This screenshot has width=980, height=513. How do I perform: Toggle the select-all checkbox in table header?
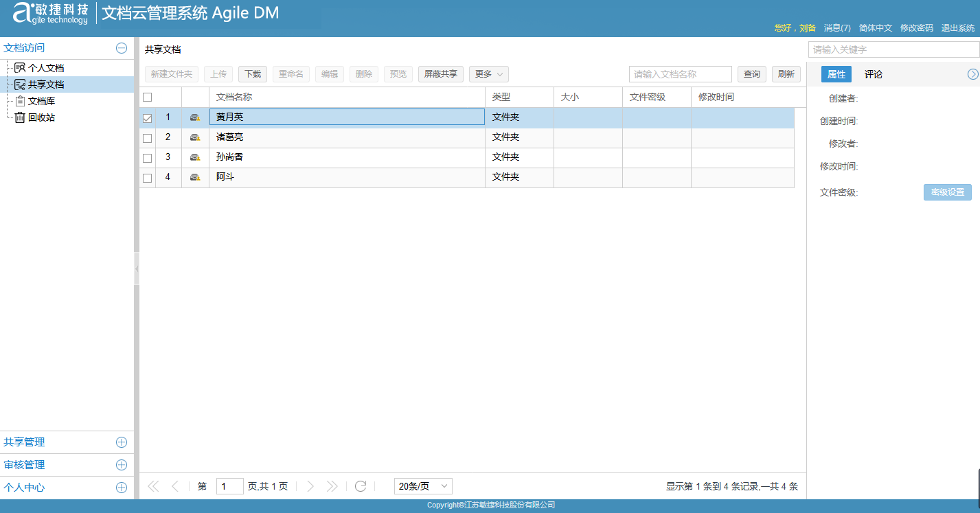(x=147, y=98)
